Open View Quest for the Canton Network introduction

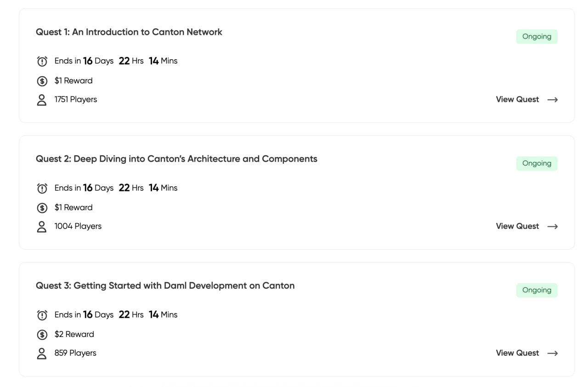coord(517,100)
